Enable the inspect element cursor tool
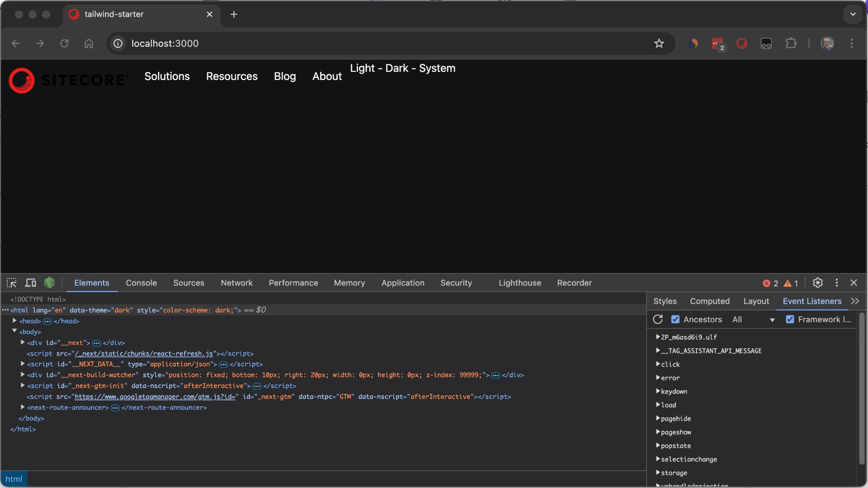The width and height of the screenshot is (868, 488). click(x=11, y=282)
